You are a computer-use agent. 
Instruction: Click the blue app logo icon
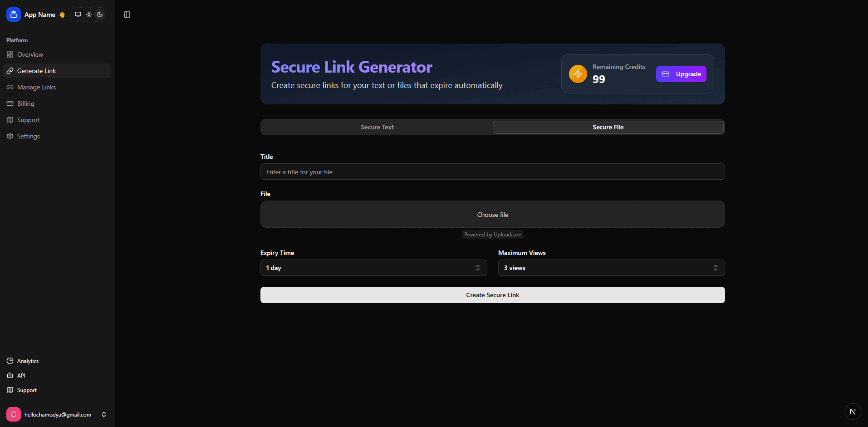[14, 15]
